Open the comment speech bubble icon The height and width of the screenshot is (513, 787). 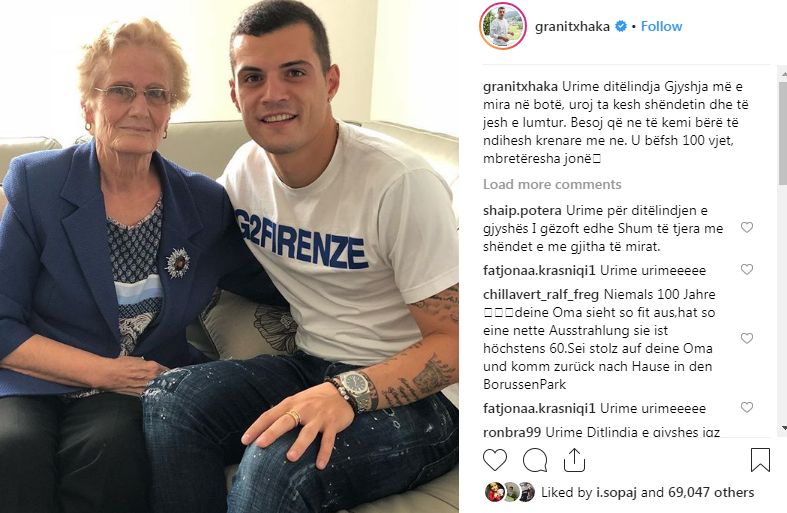(x=535, y=460)
